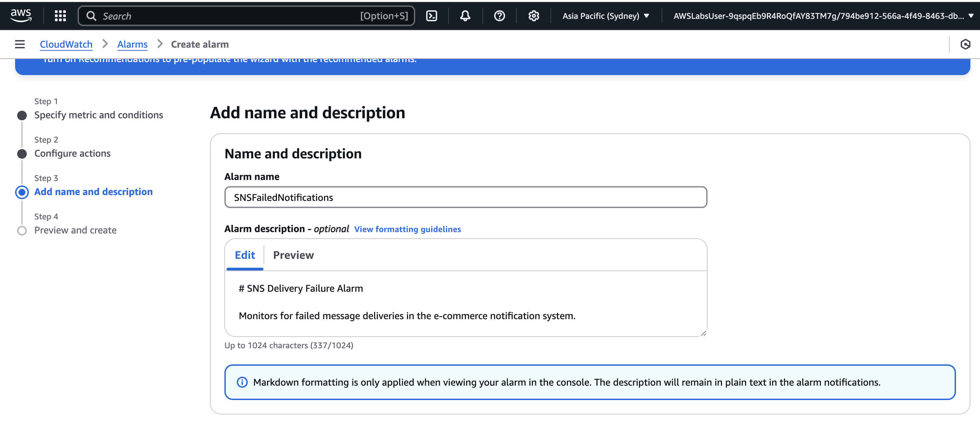Focus the top Search bar
The height and width of the screenshot is (423, 980).
pos(246,15)
